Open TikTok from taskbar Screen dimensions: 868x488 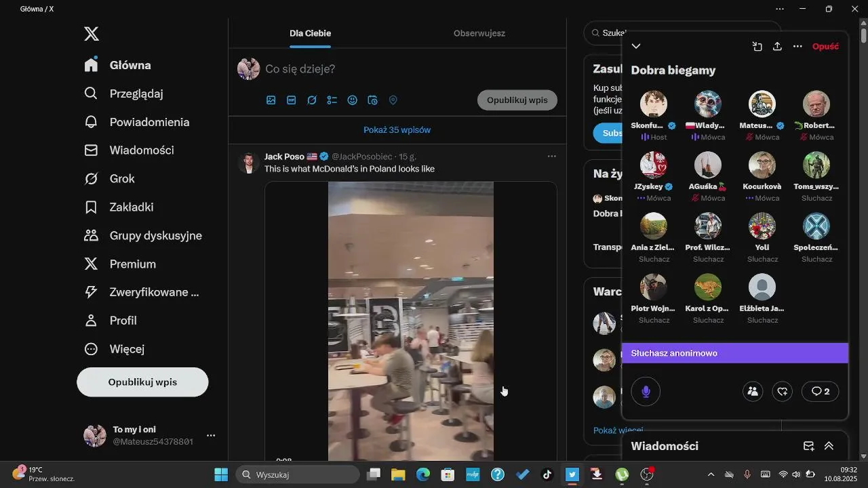point(547,474)
